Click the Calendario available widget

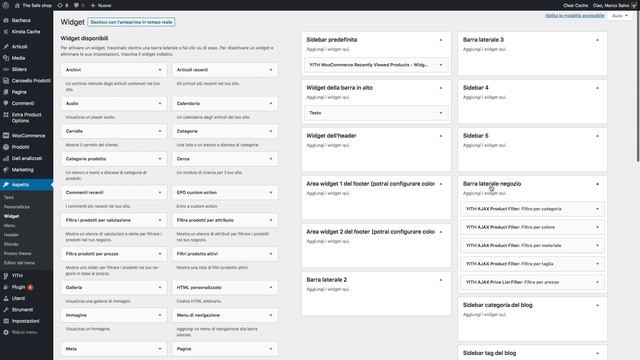pos(225,103)
